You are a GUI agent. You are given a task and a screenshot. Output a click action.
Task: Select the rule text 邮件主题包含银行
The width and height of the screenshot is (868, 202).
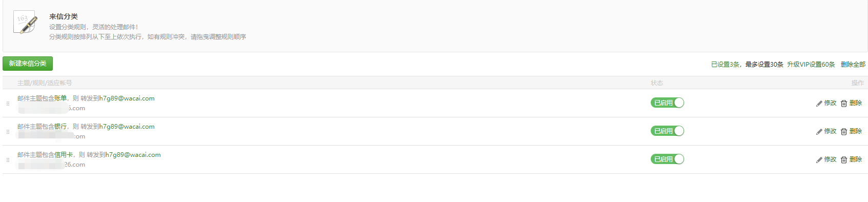click(42, 126)
